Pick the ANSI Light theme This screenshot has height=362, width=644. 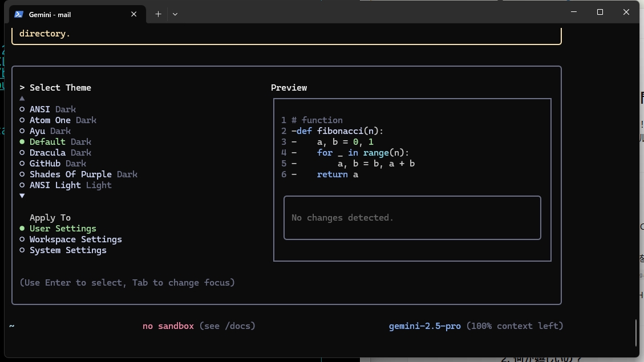coord(70,185)
